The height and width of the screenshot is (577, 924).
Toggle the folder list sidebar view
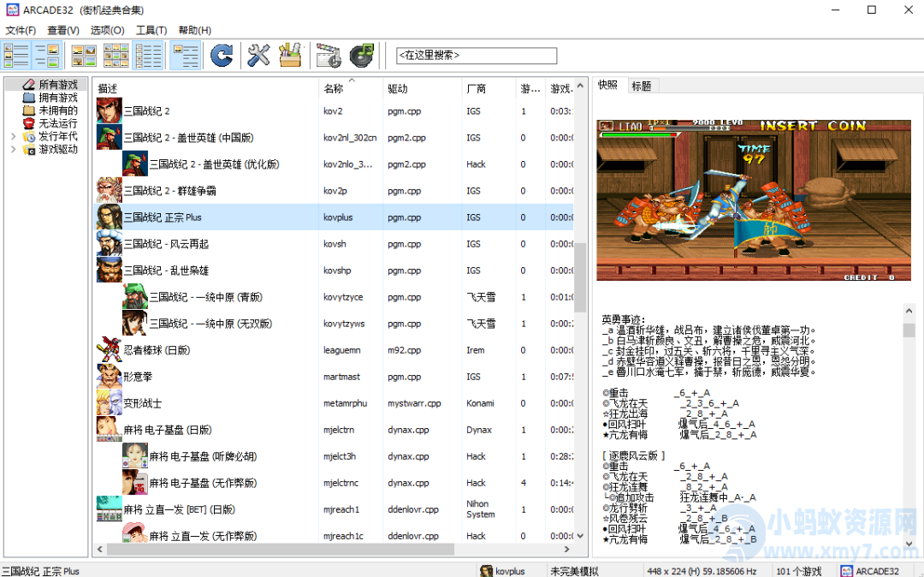pyautogui.click(x=16, y=56)
